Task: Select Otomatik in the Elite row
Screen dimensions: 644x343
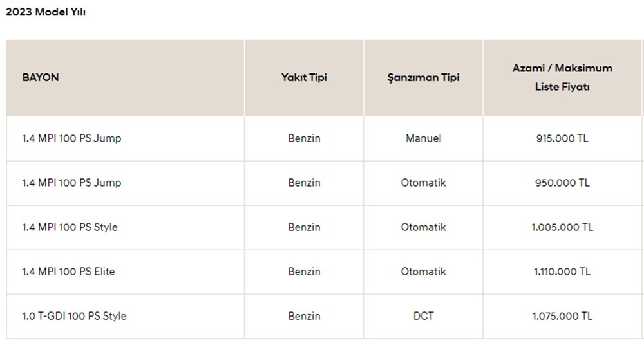Action: [423, 272]
